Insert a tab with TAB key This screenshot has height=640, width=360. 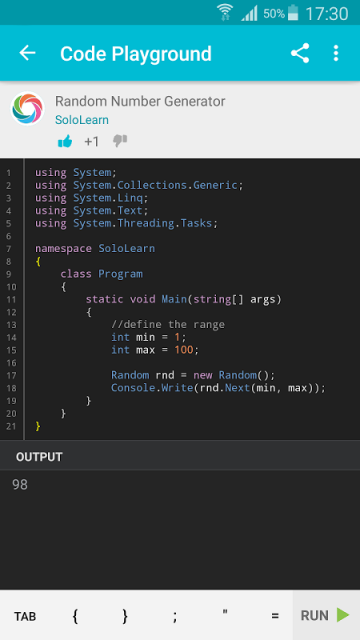coord(25,616)
